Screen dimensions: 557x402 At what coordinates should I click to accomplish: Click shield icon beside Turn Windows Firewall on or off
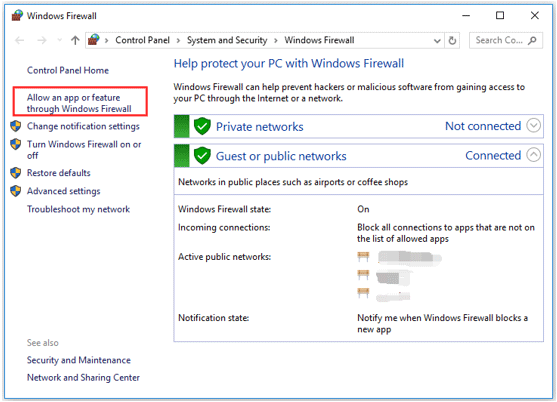(x=16, y=144)
